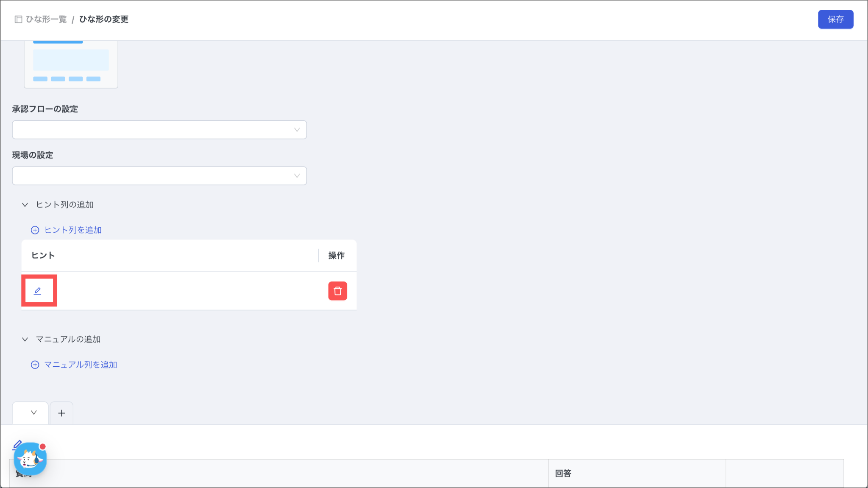
Task: Select the template layout thumbnail
Action: [71, 64]
